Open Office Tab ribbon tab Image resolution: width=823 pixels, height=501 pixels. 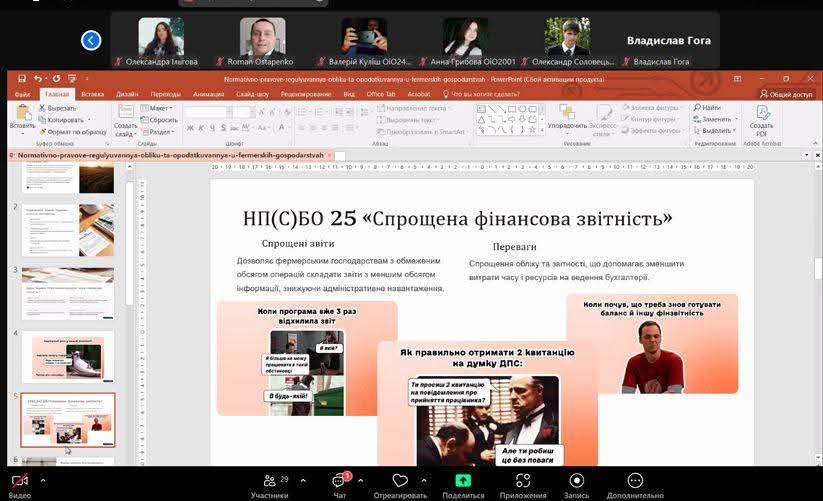coord(381,94)
